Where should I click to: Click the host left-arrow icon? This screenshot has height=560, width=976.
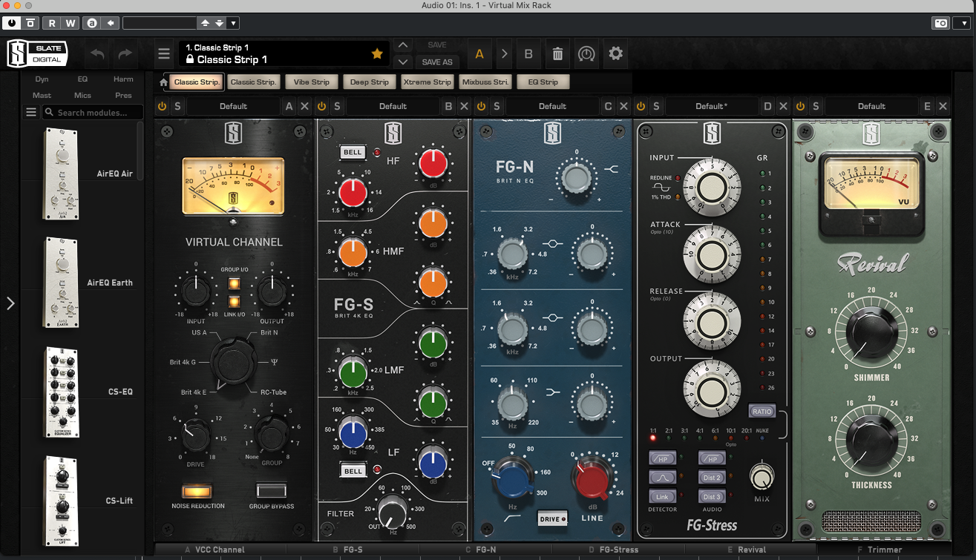click(x=111, y=23)
